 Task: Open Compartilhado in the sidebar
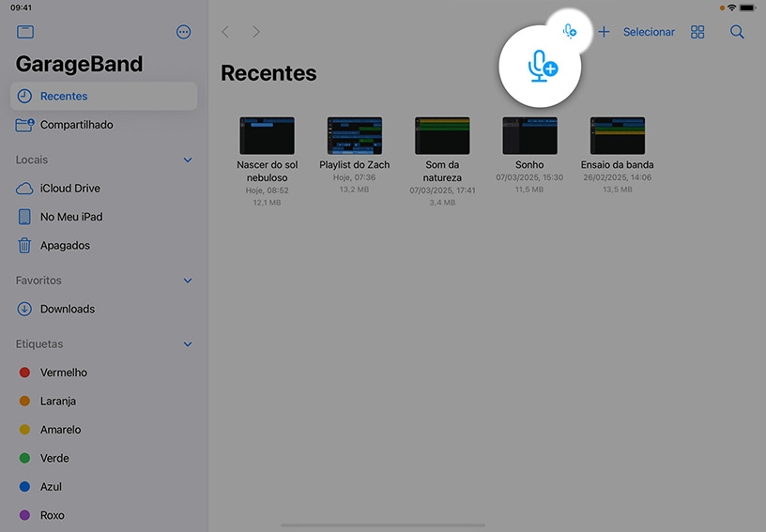click(x=103, y=125)
